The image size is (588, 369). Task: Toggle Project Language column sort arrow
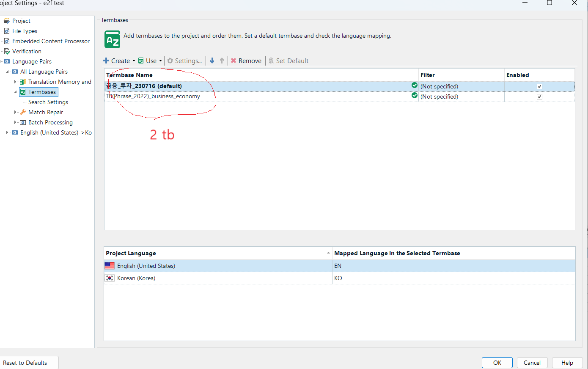[x=328, y=253]
